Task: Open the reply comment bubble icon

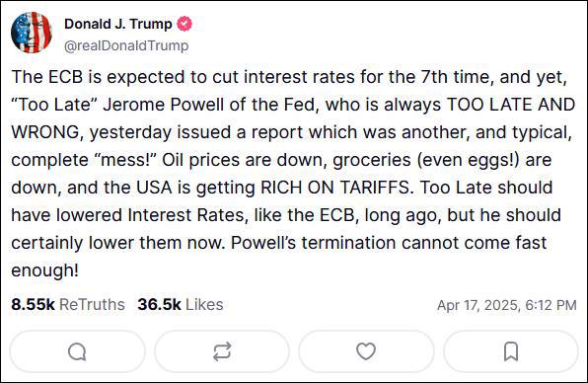Action: 77,351
